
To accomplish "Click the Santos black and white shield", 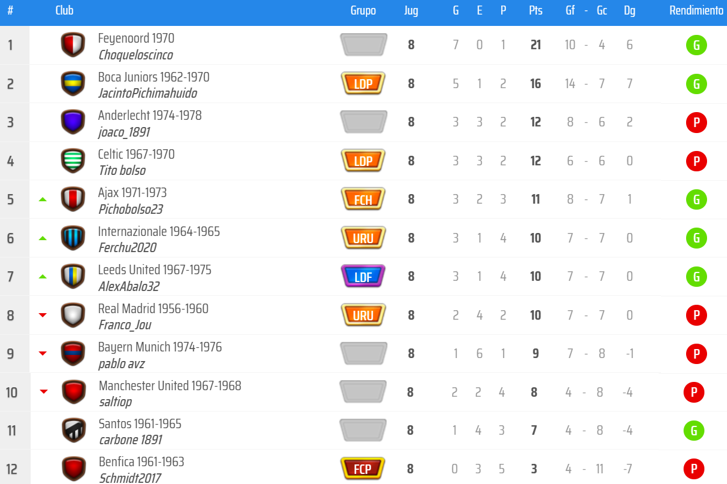I will click(74, 431).
